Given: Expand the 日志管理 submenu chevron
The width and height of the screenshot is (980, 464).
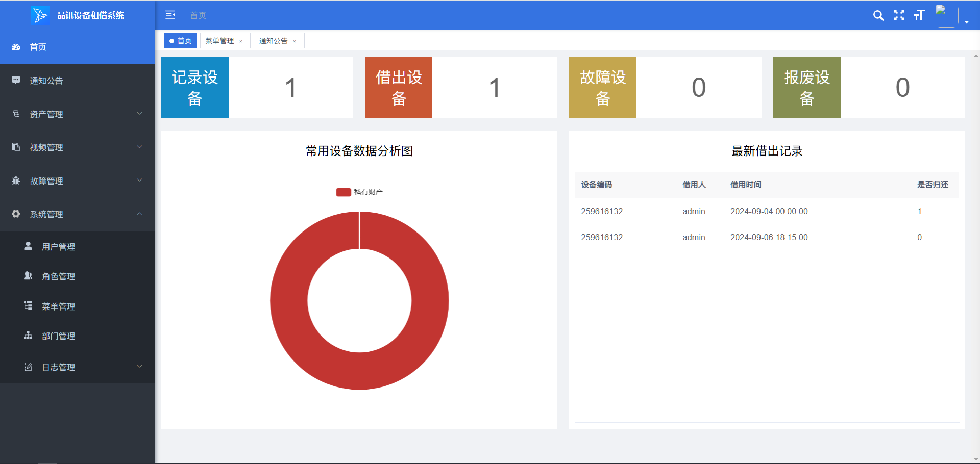Looking at the screenshot, I should (x=139, y=366).
